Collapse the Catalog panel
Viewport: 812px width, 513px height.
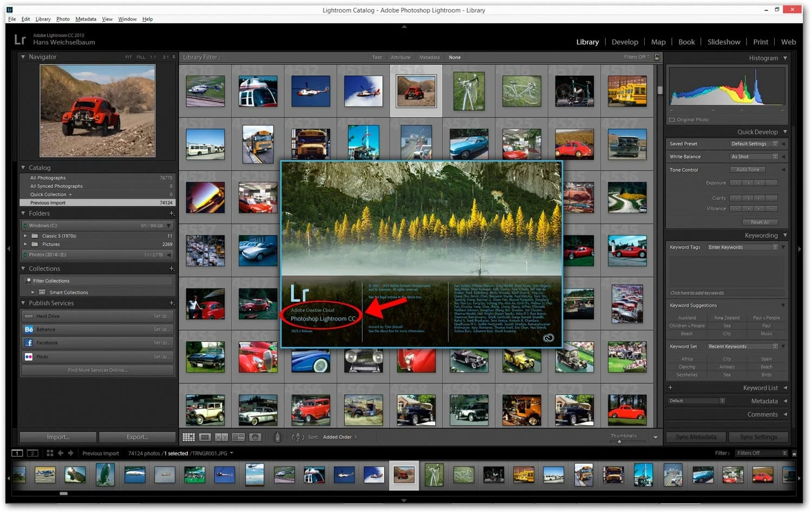coord(23,168)
